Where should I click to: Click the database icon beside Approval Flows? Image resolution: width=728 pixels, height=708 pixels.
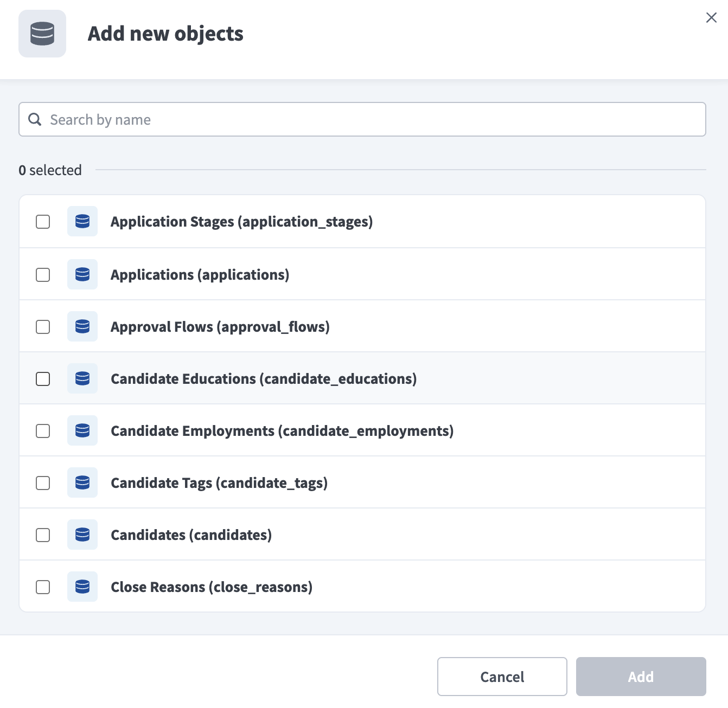click(82, 326)
